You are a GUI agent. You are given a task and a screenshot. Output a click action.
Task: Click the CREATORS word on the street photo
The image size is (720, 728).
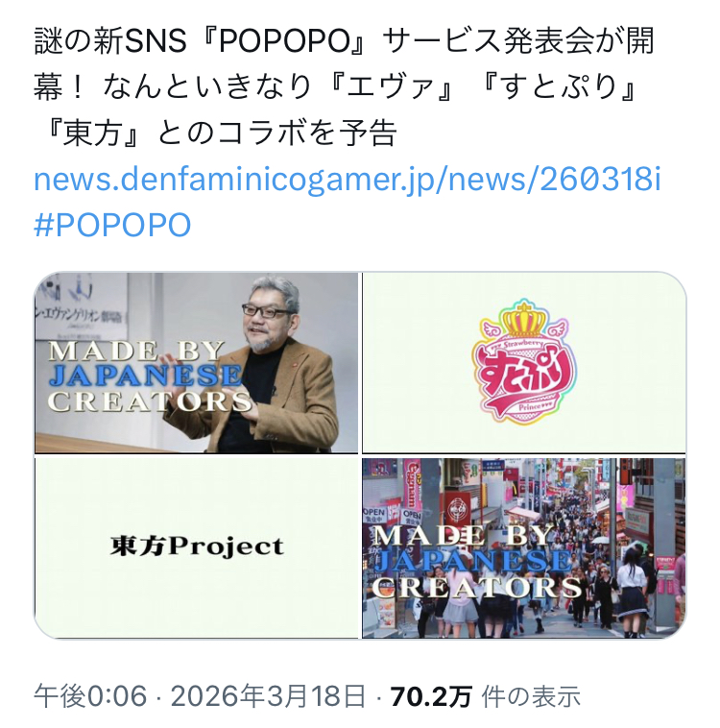point(477,588)
